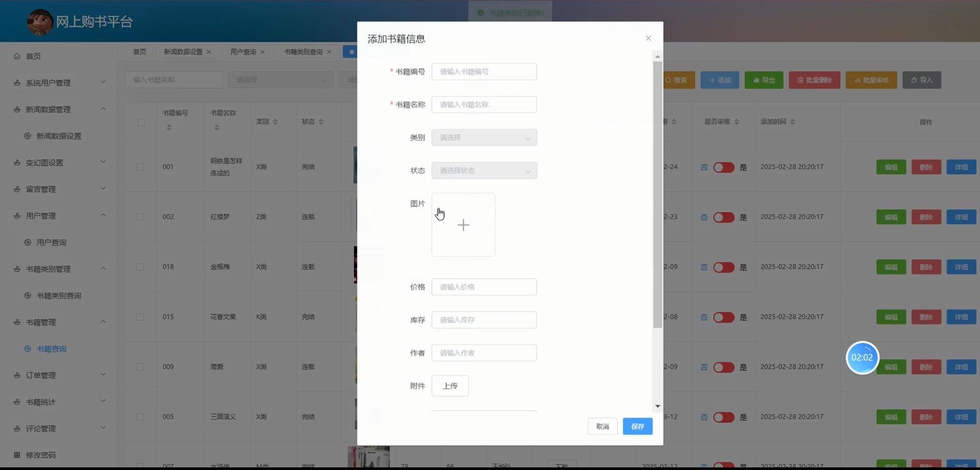Click the plus icon to upload book image
Screen dimensions: 980x470
click(x=463, y=225)
